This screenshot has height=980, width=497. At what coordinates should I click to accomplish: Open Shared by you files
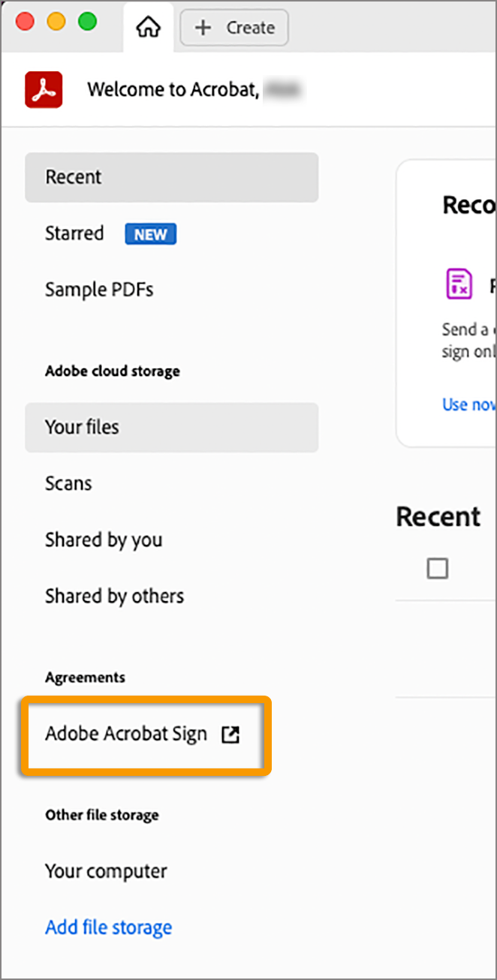click(104, 540)
